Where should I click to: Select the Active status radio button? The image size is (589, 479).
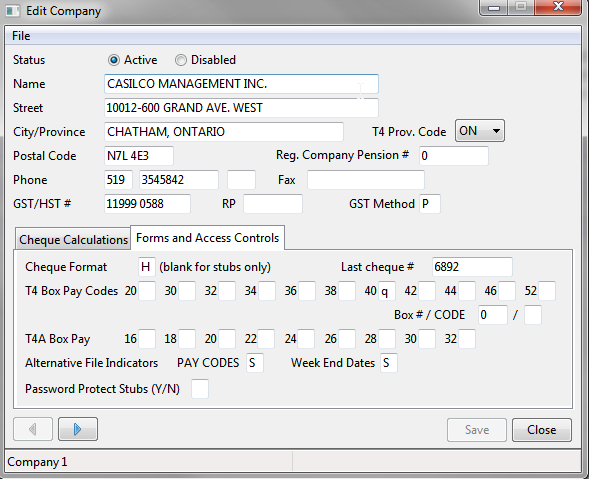113,60
